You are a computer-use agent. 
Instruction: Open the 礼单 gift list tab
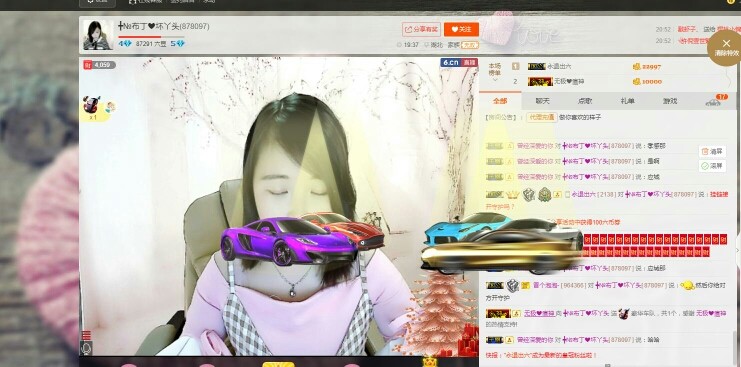[x=628, y=101]
